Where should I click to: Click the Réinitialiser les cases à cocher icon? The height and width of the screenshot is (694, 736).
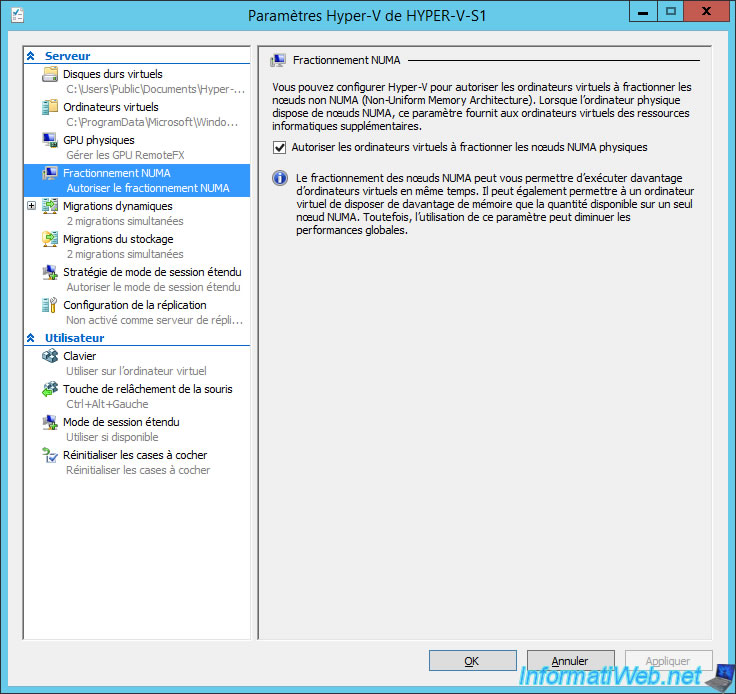tap(50, 455)
